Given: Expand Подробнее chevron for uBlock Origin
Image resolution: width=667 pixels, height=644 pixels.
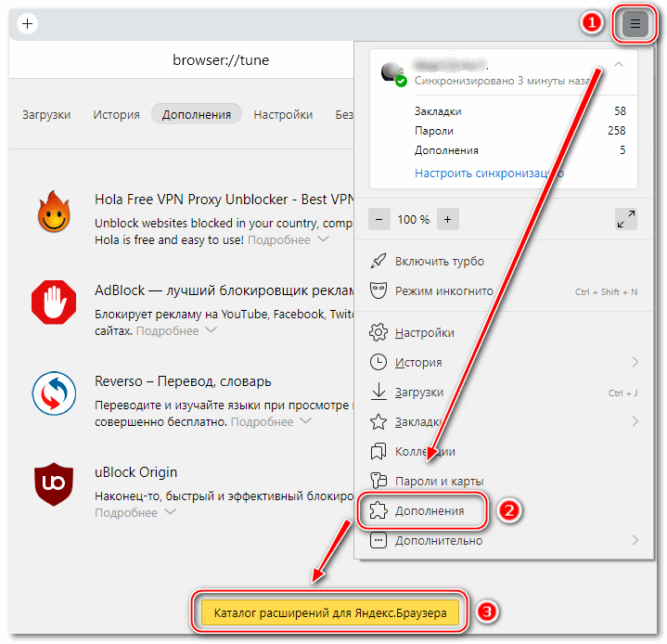Looking at the screenshot, I should point(170,511).
